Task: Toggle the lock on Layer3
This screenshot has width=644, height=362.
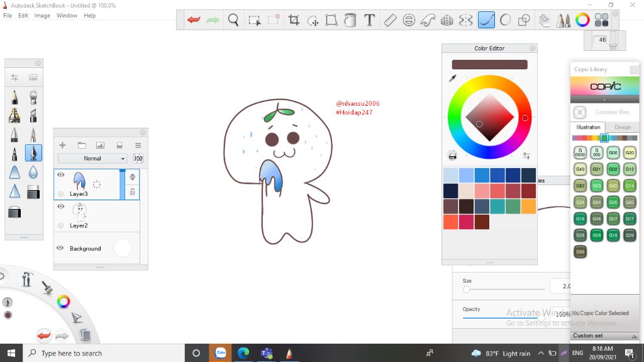Action: pos(133,191)
